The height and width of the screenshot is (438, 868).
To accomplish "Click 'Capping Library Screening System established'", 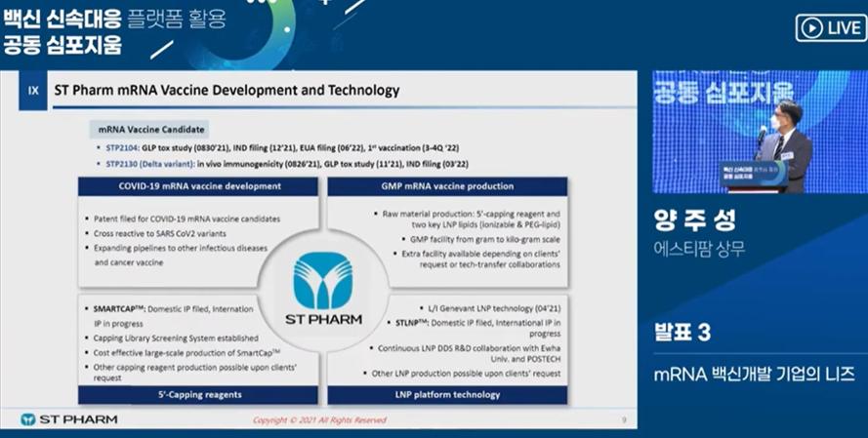I will coord(176,338).
